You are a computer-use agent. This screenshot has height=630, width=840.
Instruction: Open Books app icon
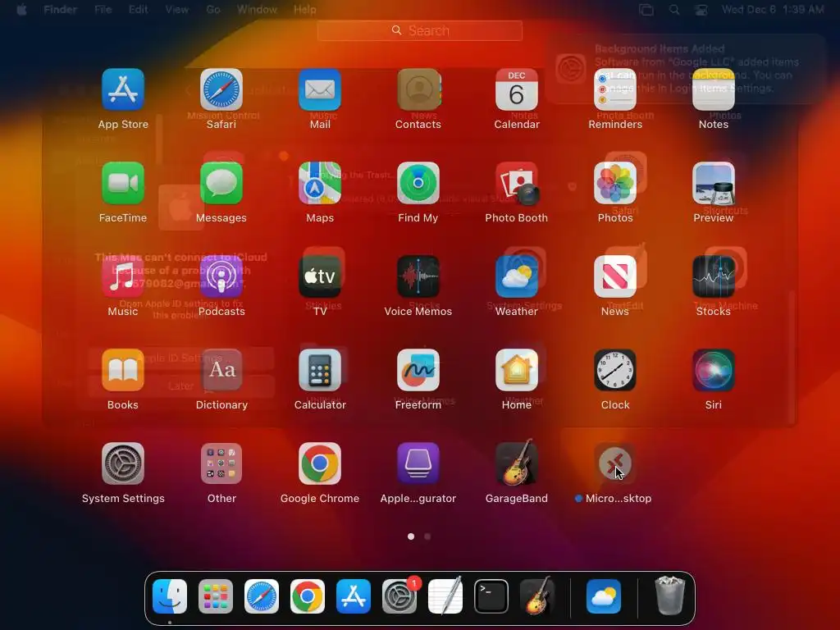point(123,370)
